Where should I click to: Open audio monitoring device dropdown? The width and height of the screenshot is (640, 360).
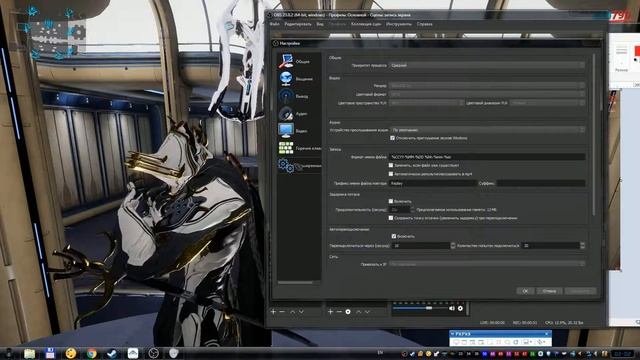pyautogui.click(x=487, y=130)
